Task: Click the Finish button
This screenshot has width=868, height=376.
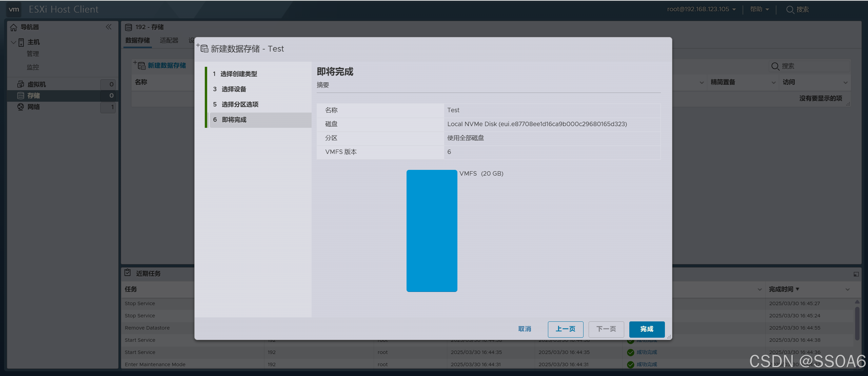Action: pos(647,329)
